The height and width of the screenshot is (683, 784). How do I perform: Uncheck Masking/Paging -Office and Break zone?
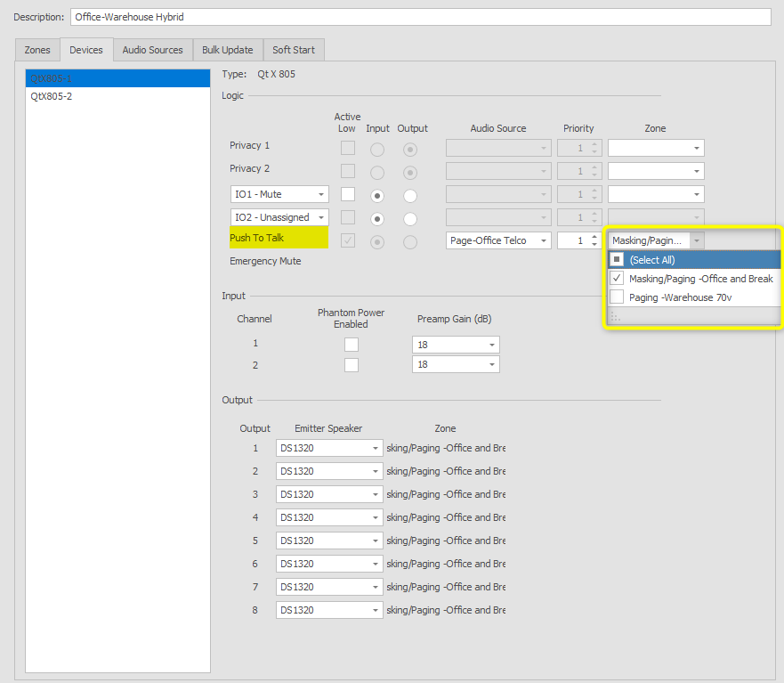tap(617, 279)
